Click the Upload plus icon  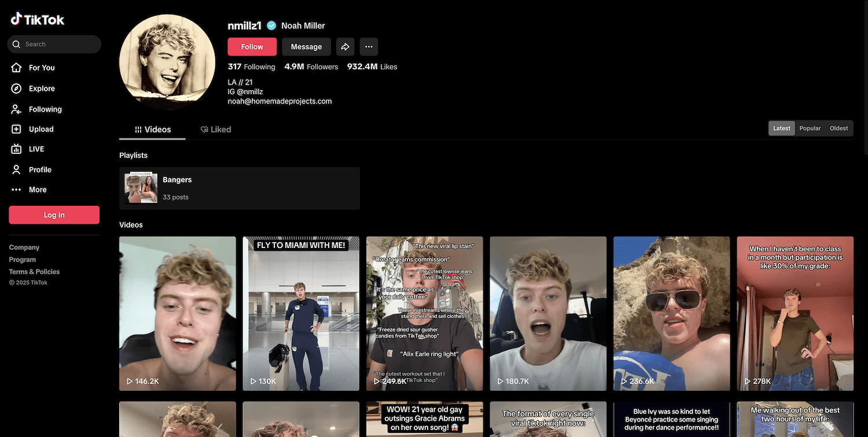click(16, 129)
